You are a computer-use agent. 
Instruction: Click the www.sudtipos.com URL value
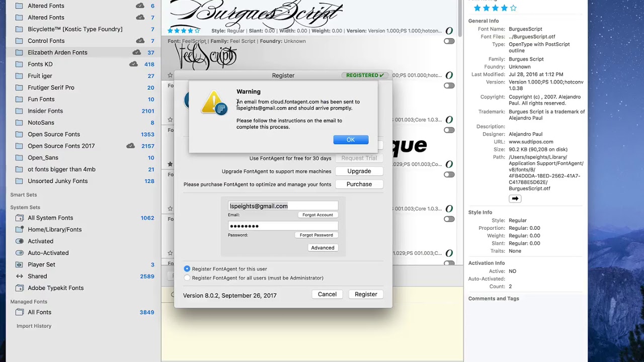point(531,142)
